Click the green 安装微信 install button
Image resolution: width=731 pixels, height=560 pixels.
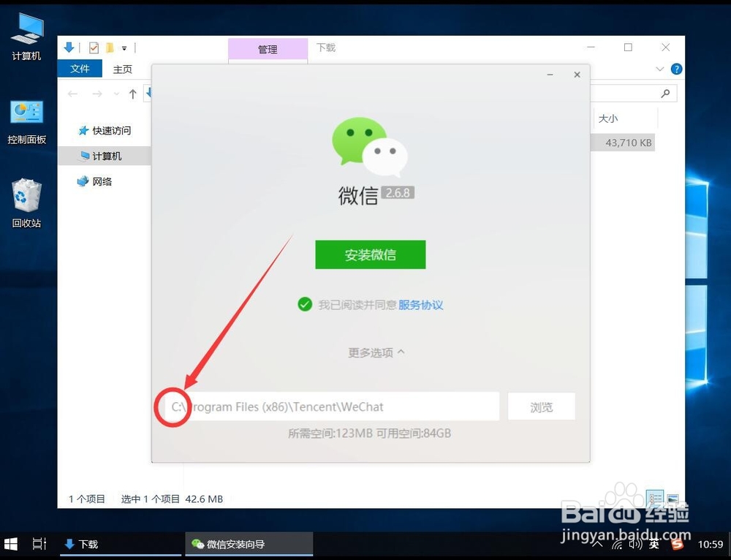click(370, 254)
